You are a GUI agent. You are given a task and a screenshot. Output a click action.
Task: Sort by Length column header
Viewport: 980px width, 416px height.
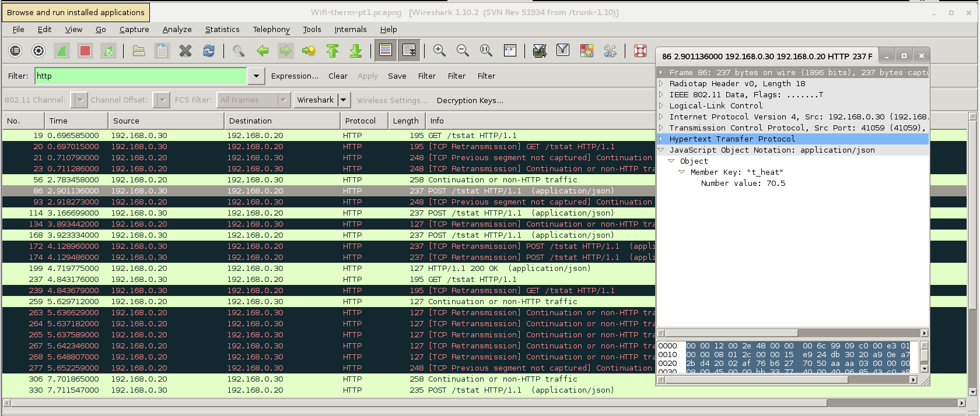[x=406, y=121]
